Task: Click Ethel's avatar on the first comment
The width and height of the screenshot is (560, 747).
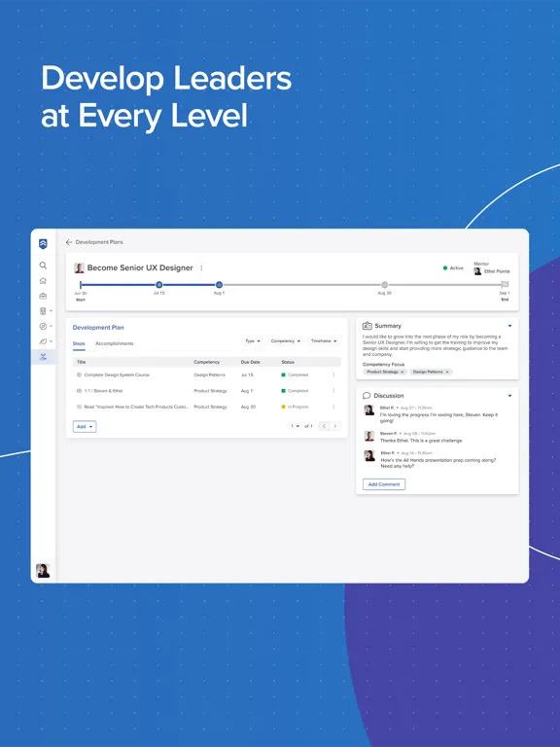Action: pyautogui.click(x=369, y=410)
